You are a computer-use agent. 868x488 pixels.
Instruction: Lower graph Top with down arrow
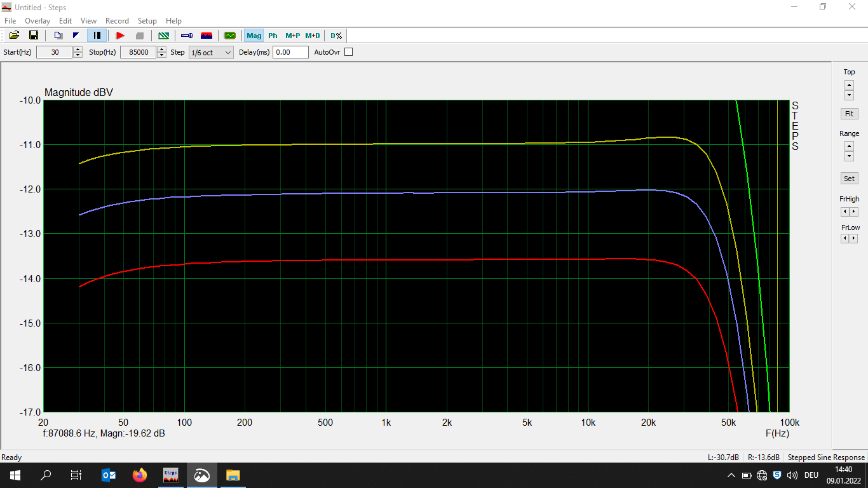pos(849,95)
